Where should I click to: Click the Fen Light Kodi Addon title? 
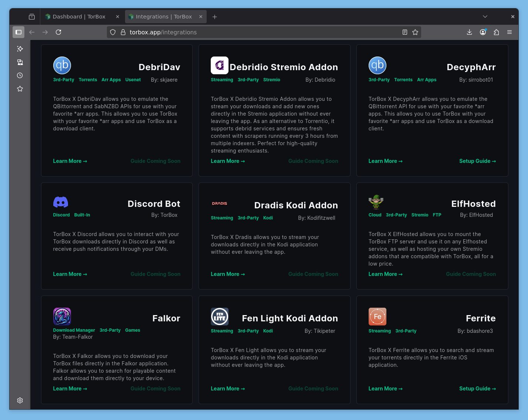290,318
